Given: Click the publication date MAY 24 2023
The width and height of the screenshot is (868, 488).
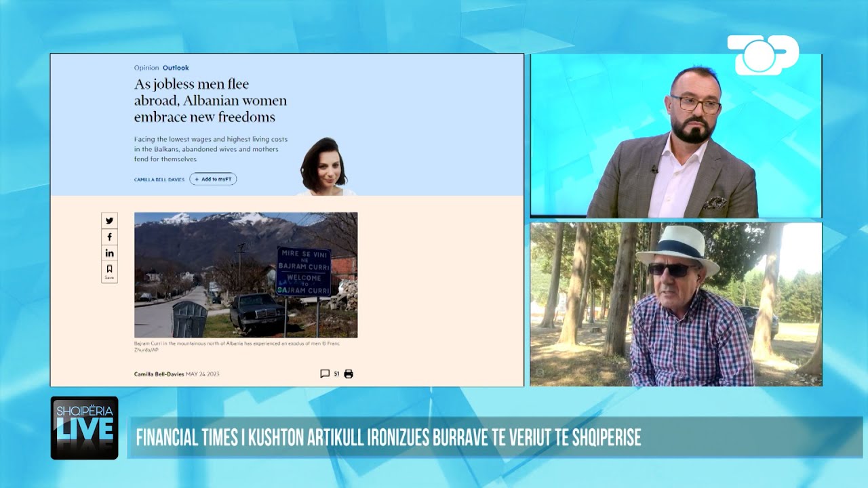Looking at the screenshot, I should point(203,373).
